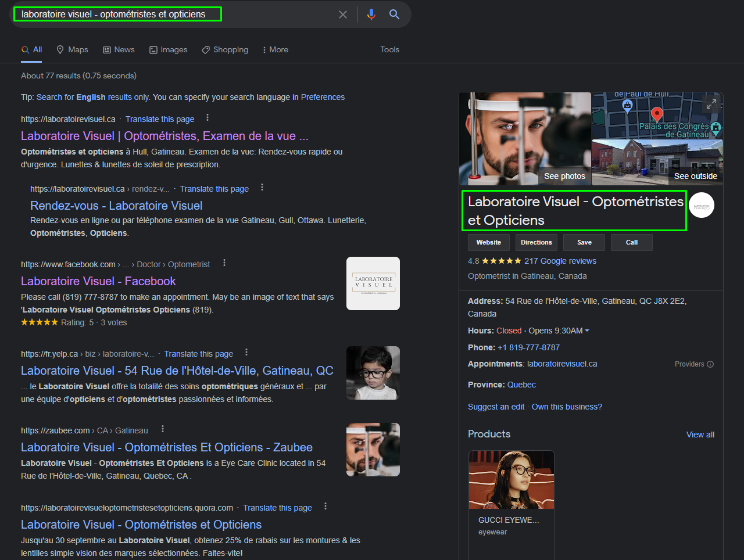
Task: Open three-dot menu for Zaubee result
Action: click(x=163, y=429)
